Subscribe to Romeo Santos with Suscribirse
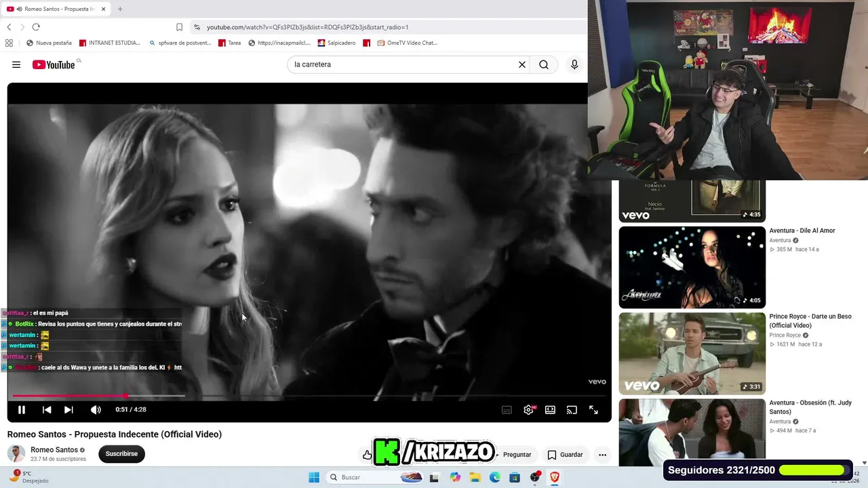Image resolution: width=868 pixels, height=488 pixels. [x=121, y=454]
